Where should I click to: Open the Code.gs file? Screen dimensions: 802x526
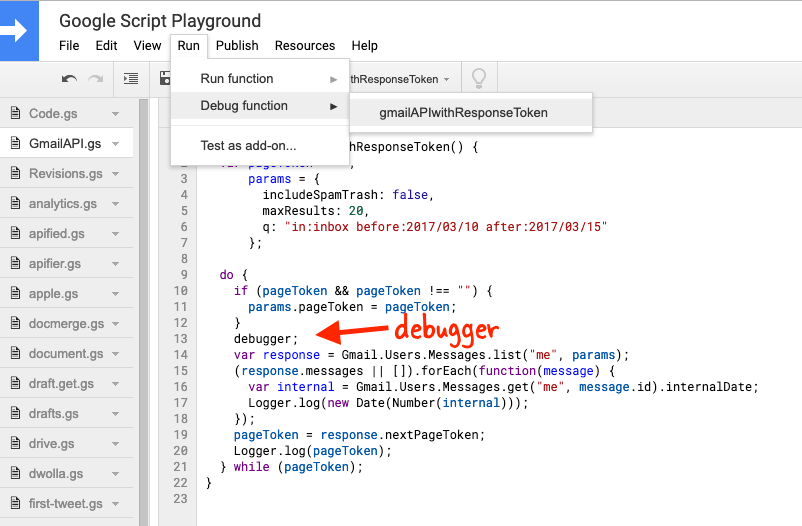coord(53,114)
